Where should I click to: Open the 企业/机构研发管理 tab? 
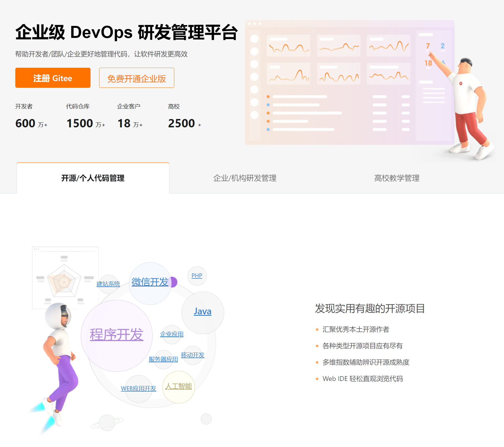(x=245, y=178)
